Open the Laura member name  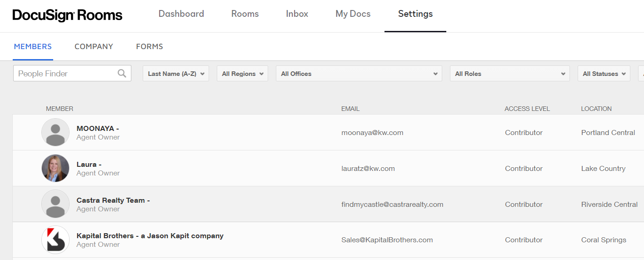pyautogui.click(x=89, y=165)
